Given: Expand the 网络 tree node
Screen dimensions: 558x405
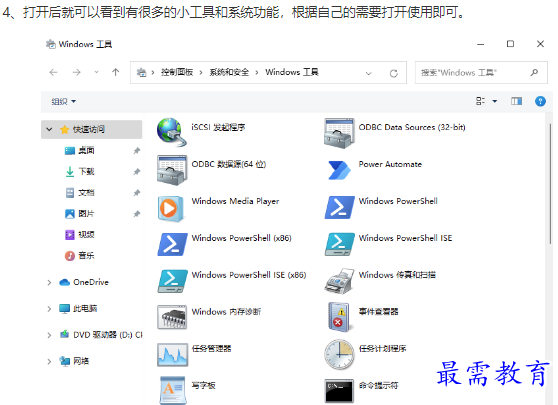Looking at the screenshot, I should [x=49, y=362].
